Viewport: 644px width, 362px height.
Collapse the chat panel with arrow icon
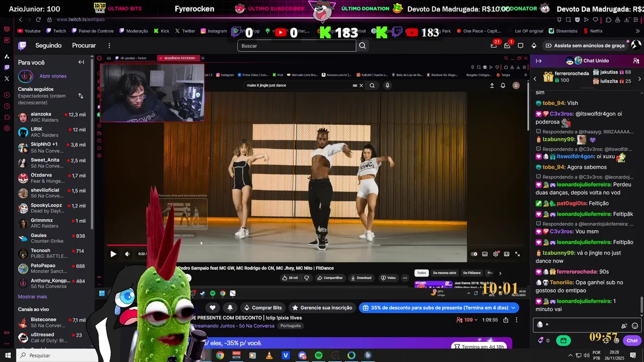pos(538,61)
